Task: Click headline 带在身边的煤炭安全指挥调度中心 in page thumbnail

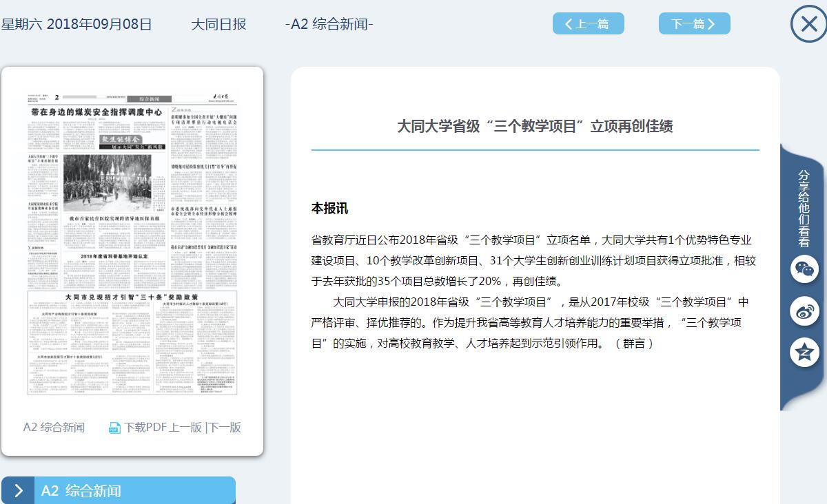Action: [96, 112]
